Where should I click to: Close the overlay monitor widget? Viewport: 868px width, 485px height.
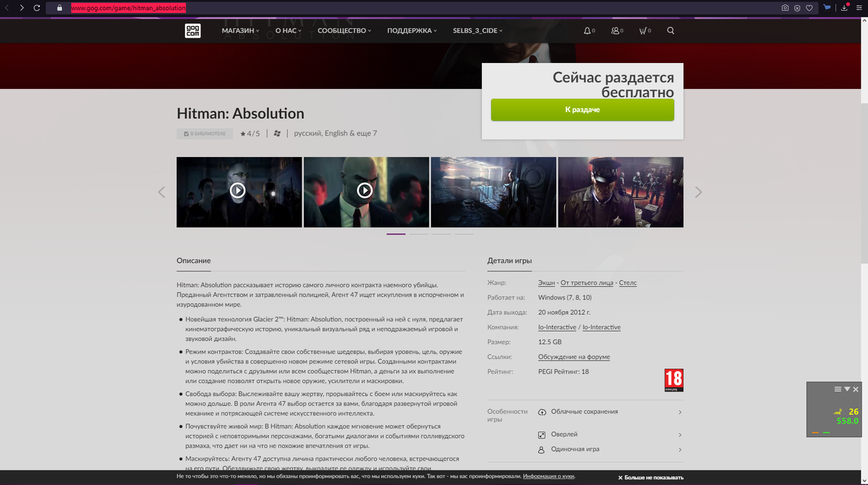tap(856, 389)
